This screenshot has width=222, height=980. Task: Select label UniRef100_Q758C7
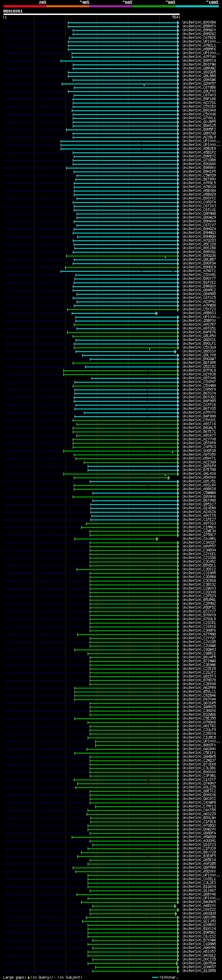[199, 535]
